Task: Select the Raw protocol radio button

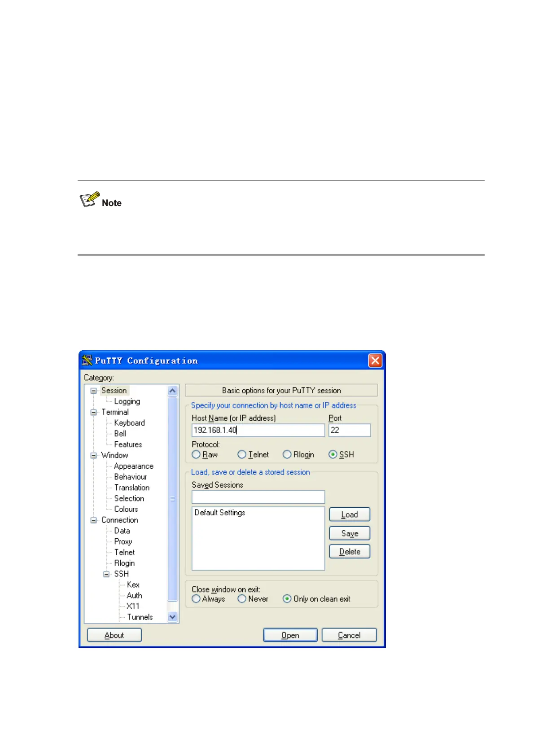Action: pos(196,454)
